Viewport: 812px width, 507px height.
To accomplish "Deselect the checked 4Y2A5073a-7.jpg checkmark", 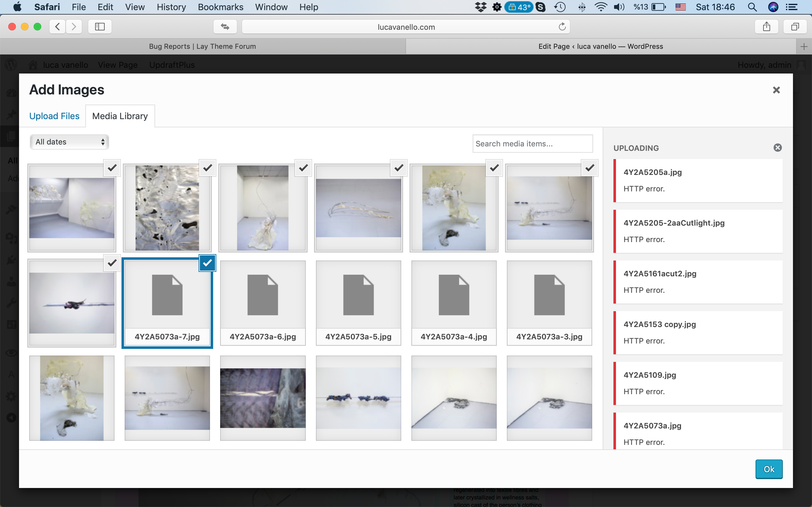I will [x=207, y=263].
